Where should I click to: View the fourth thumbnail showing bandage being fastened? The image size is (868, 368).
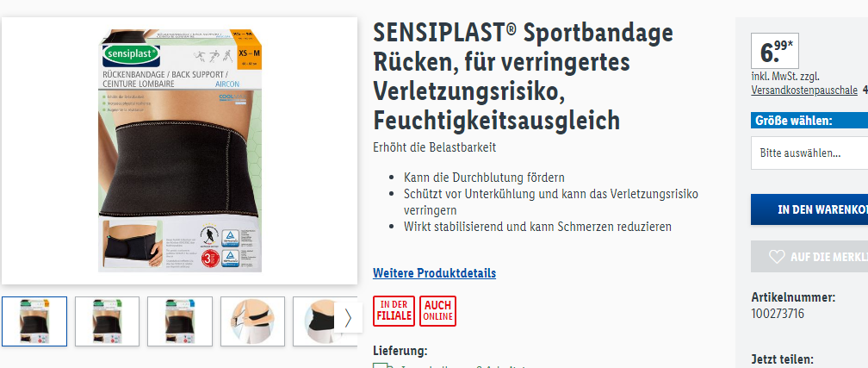[252, 321]
